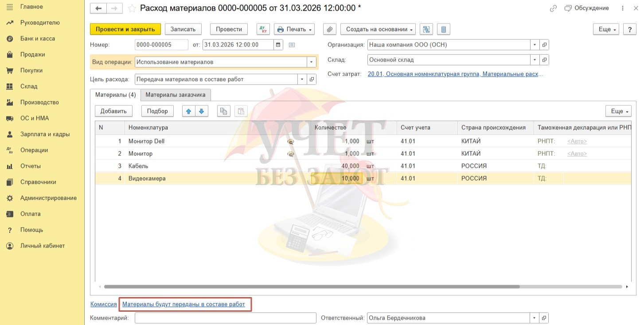
Task: Expand the Организация dropdown list
Action: (535, 45)
